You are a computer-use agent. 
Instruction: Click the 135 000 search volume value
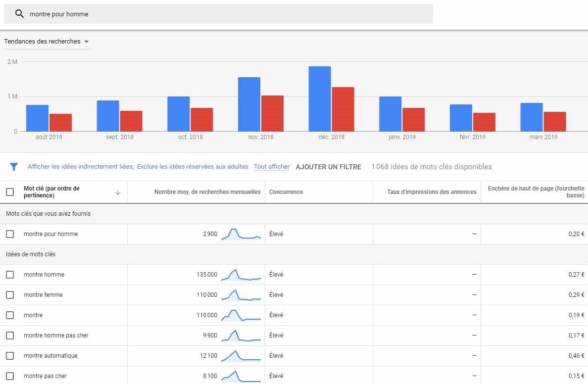206,275
